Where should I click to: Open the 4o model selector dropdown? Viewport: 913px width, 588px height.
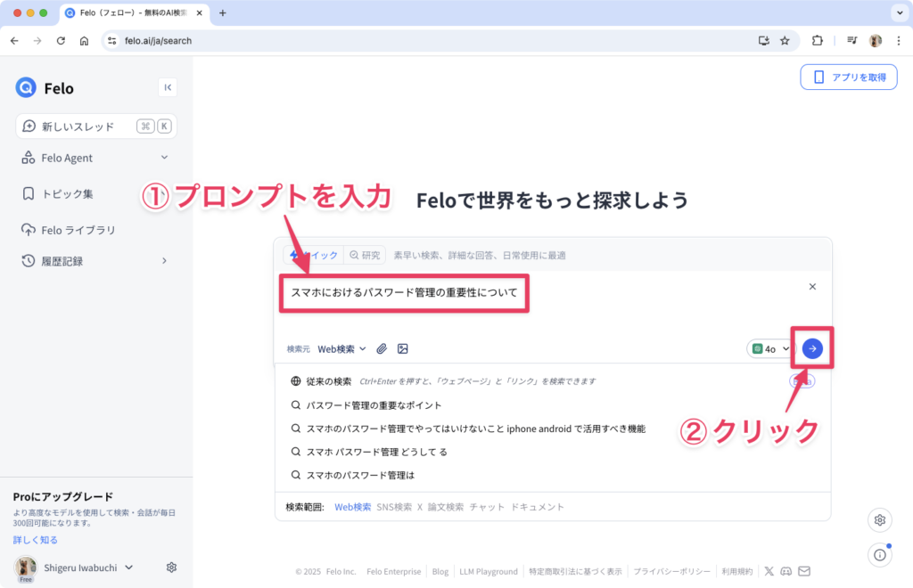[x=770, y=349]
